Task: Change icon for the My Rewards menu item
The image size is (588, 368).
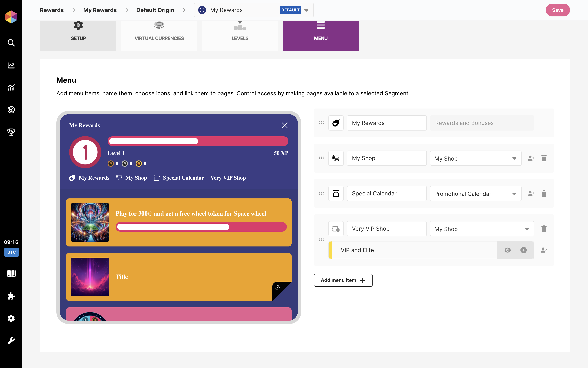Action: [x=336, y=123]
